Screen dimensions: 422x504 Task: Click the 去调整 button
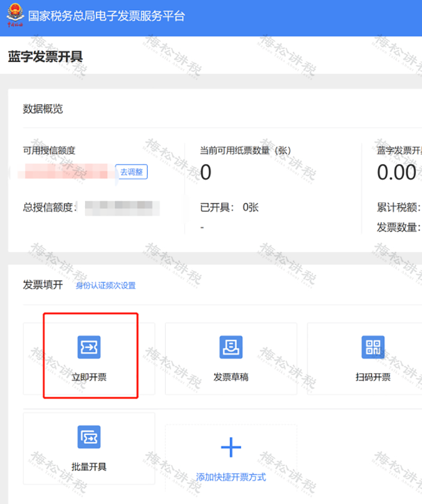(x=131, y=172)
